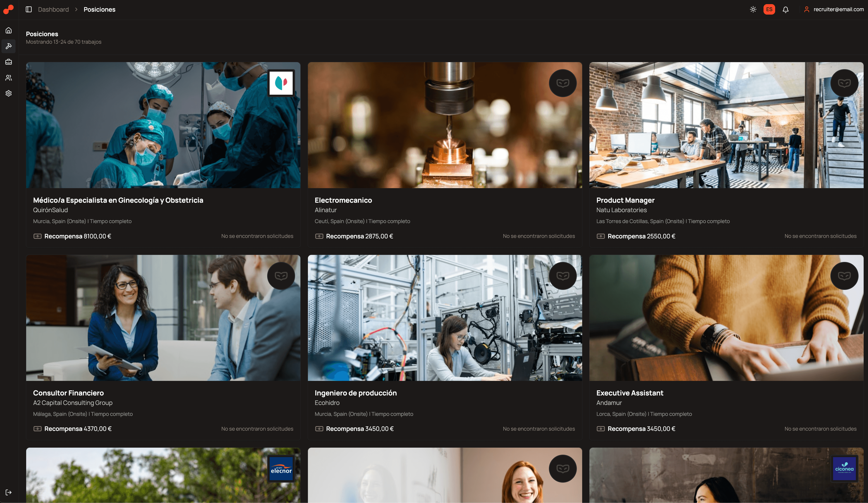This screenshot has width=868, height=503.
Task: Toggle light theme with sun icon
Action: coord(753,10)
